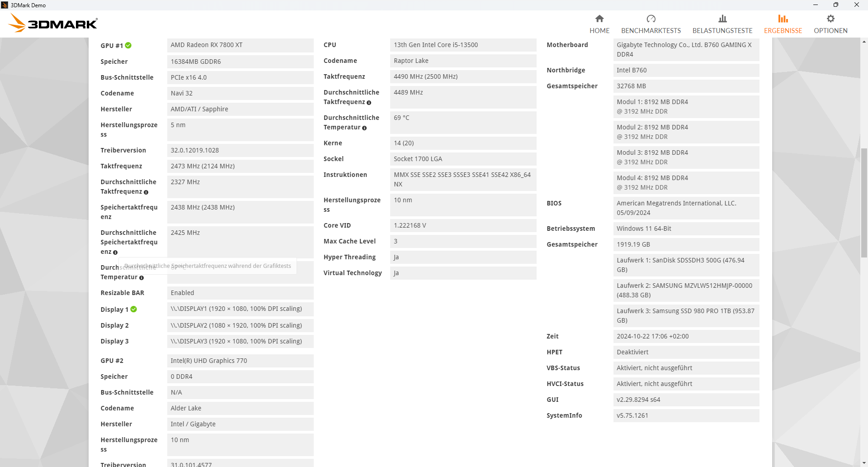Click the '32768 MB' total memory value
Image resolution: width=868 pixels, height=467 pixels.
pyautogui.click(x=686, y=86)
